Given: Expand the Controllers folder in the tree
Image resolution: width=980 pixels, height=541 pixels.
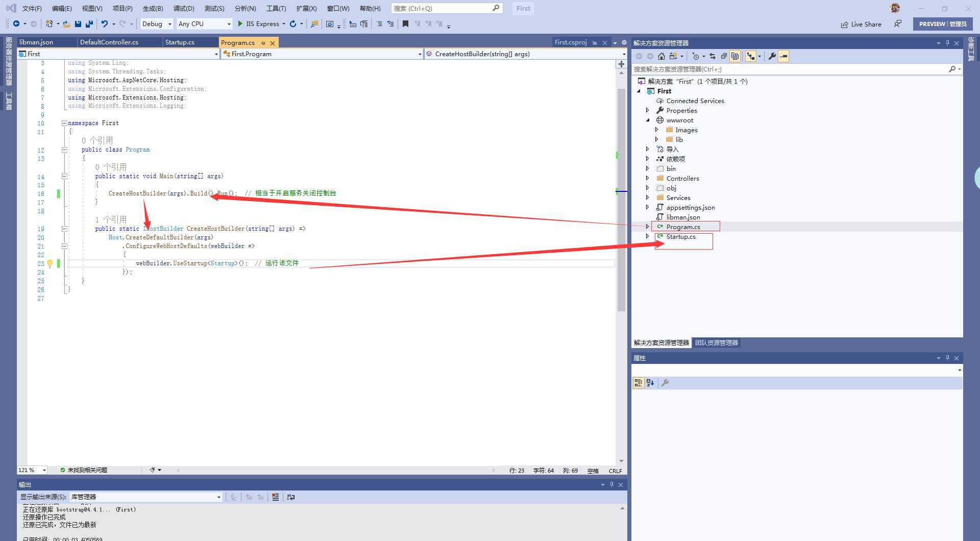Looking at the screenshot, I should click(x=648, y=178).
